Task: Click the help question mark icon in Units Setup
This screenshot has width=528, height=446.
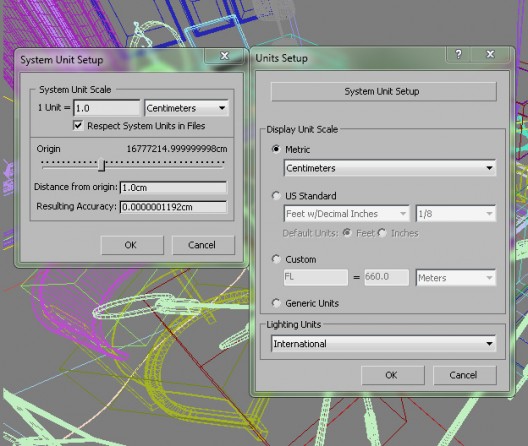Action: point(458,54)
